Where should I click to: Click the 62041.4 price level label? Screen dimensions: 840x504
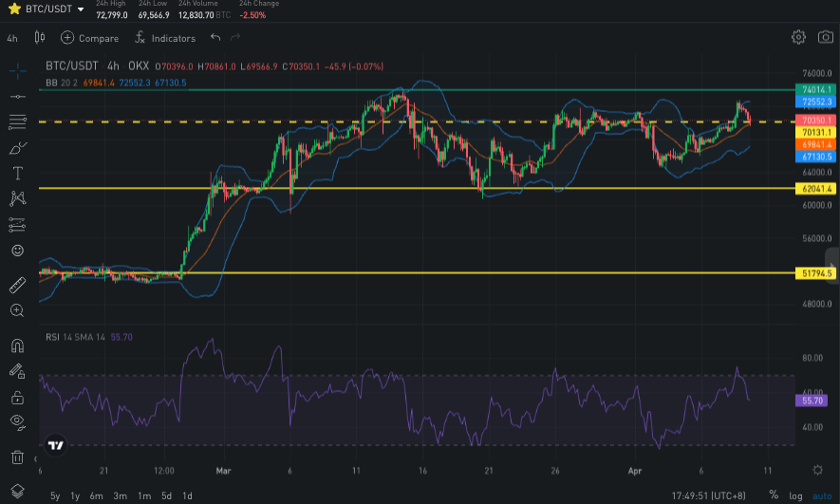[816, 189]
